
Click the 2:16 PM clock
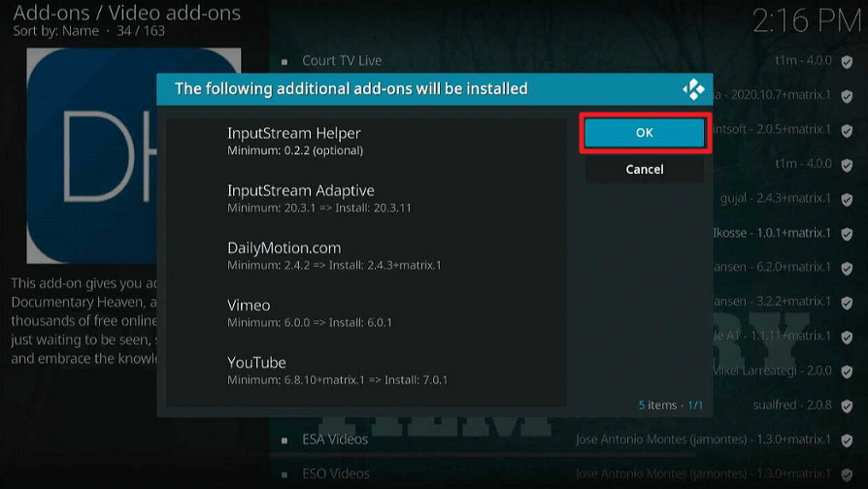pos(807,21)
